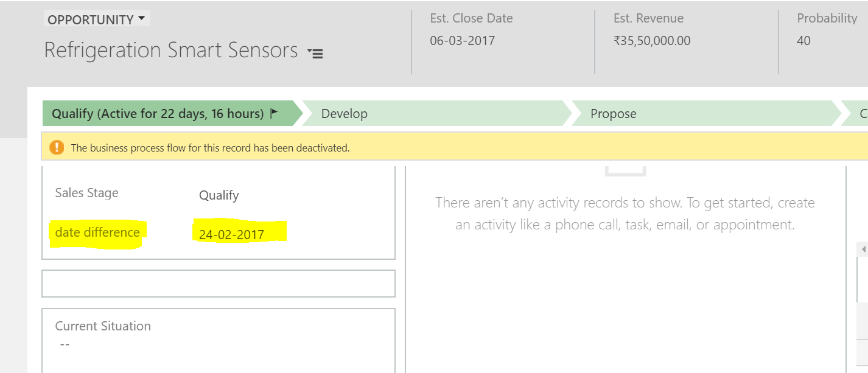
Task: Click the Est. Close Date value 06-03-2017
Action: [x=462, y=41]
